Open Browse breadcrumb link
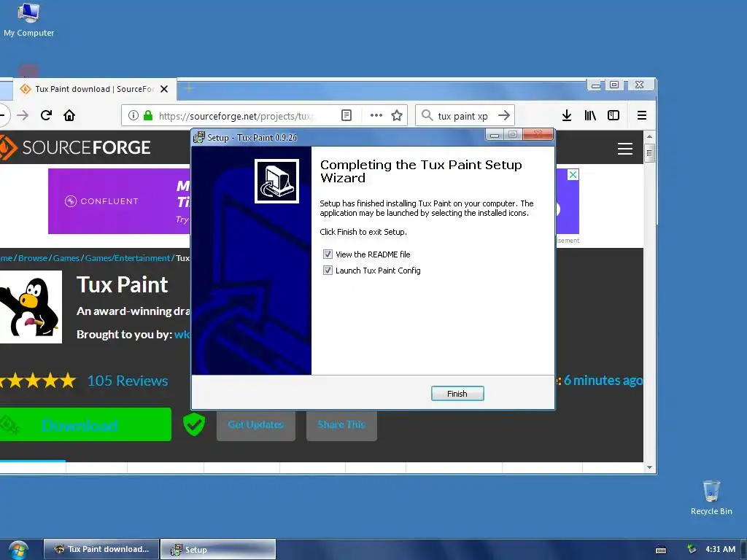Image resolution: width=747 pixels, height=560 pixels. (x=33, y=258)
